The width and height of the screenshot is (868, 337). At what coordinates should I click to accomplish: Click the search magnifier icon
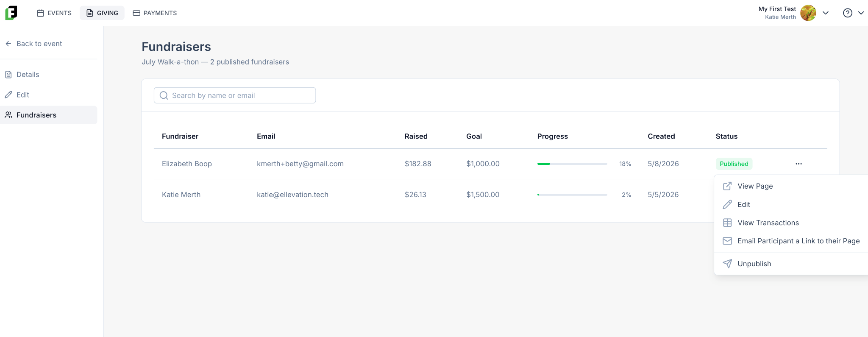[x=164, y=95]
